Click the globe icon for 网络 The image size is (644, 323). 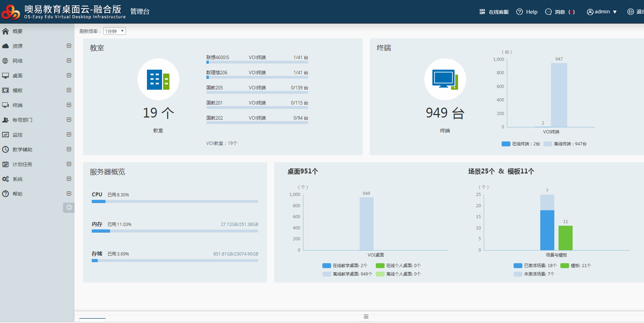point(5,61)
